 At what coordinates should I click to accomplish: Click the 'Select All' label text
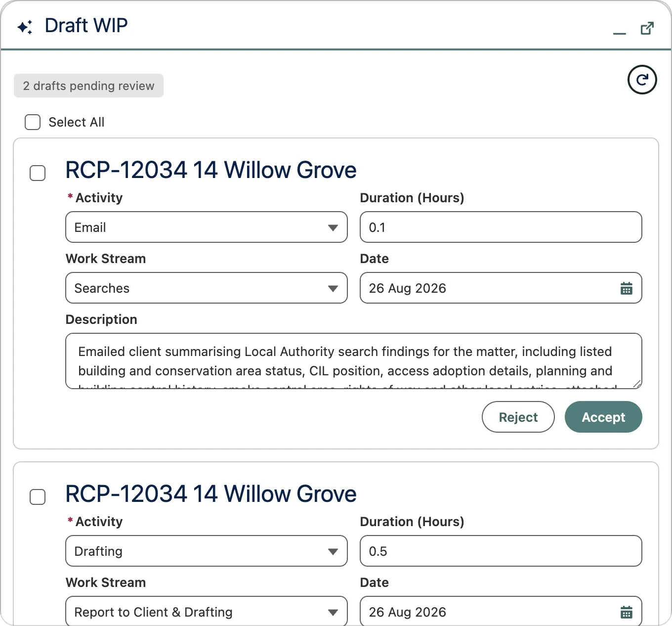pos(77,122)
